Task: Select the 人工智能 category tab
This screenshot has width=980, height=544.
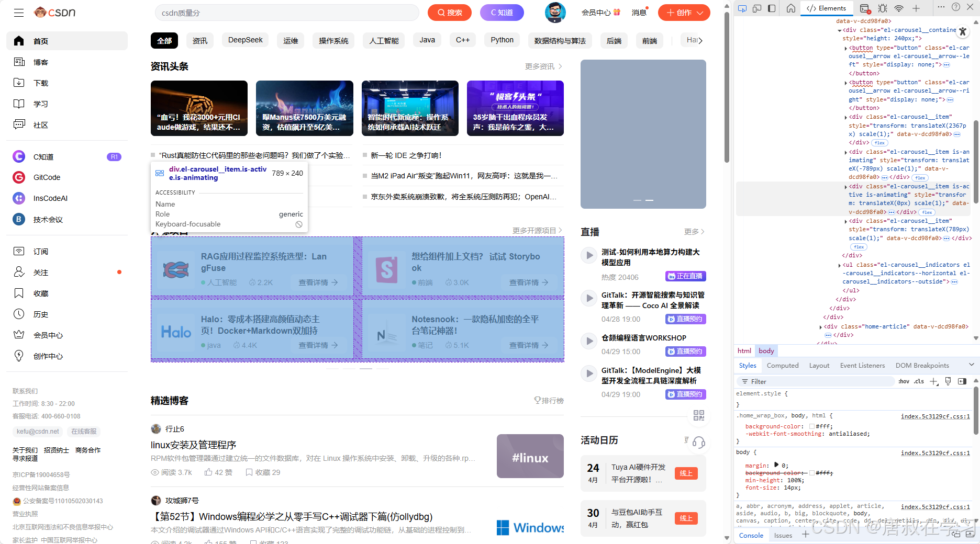Action: click(x=384, y=40)
